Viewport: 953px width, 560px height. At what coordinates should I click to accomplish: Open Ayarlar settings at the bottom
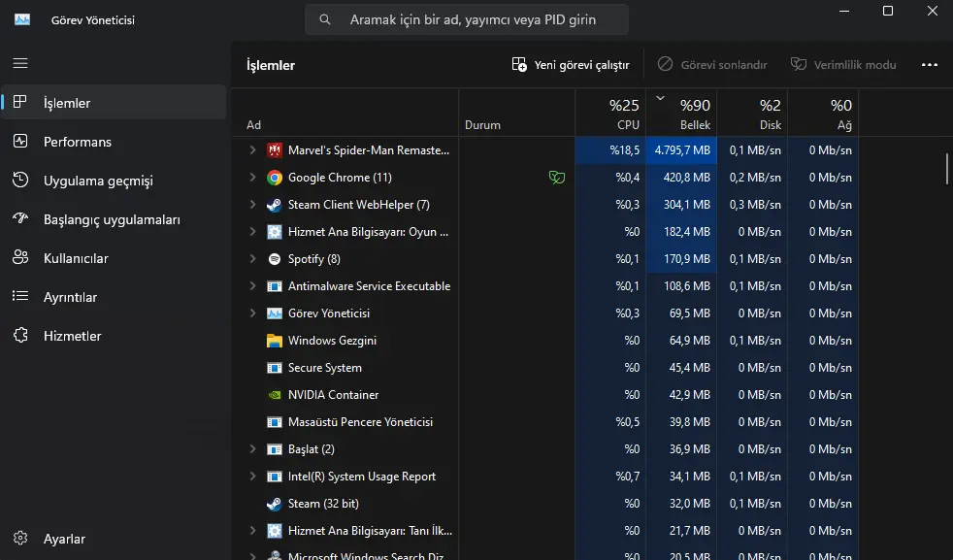pos(115,539)
